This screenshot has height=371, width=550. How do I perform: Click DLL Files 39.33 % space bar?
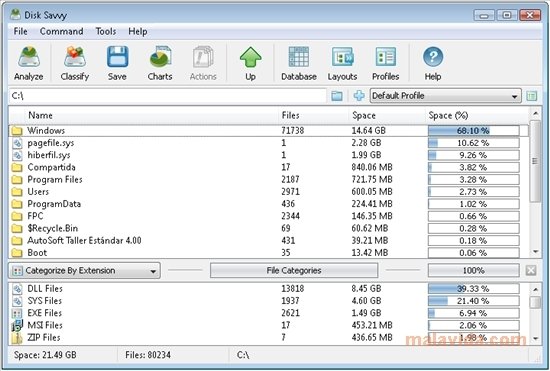pyautogui.click(x=474, y=289)
